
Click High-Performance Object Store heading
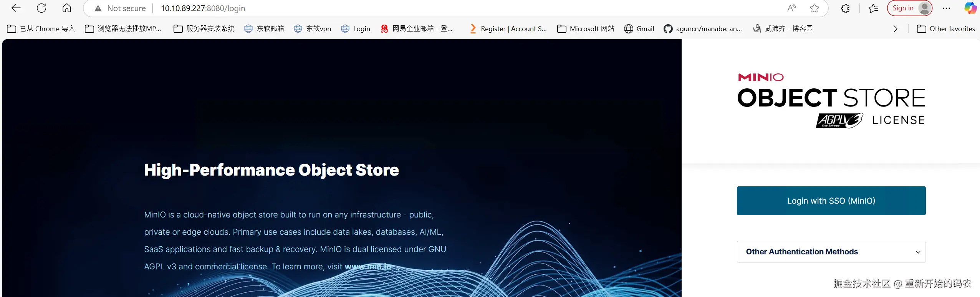pyautogui.click(x=271, y=170)
